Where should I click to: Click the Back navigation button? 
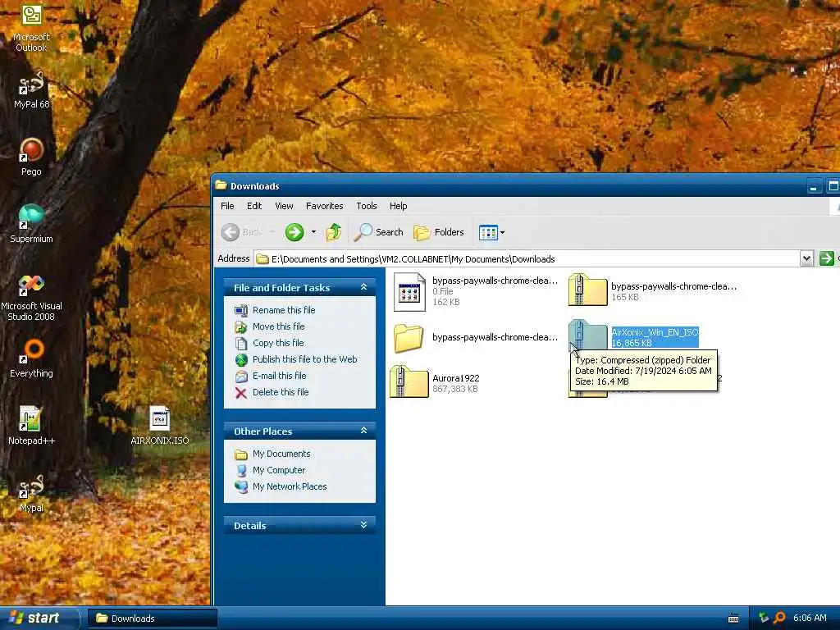pyautogui.click(x=242, y=232)
